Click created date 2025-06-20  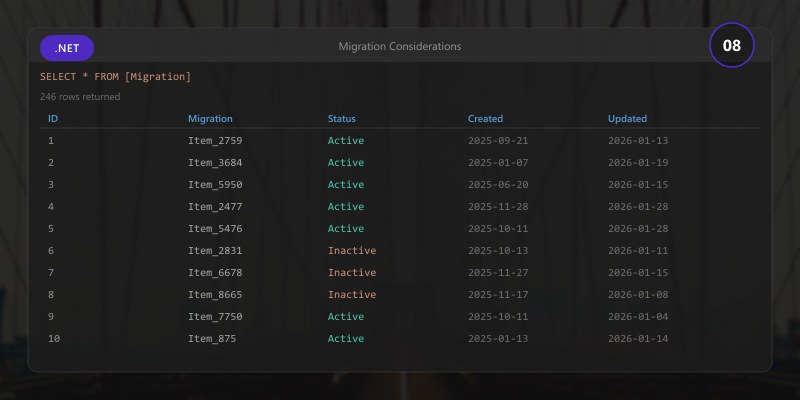click(x=498, y=184)
